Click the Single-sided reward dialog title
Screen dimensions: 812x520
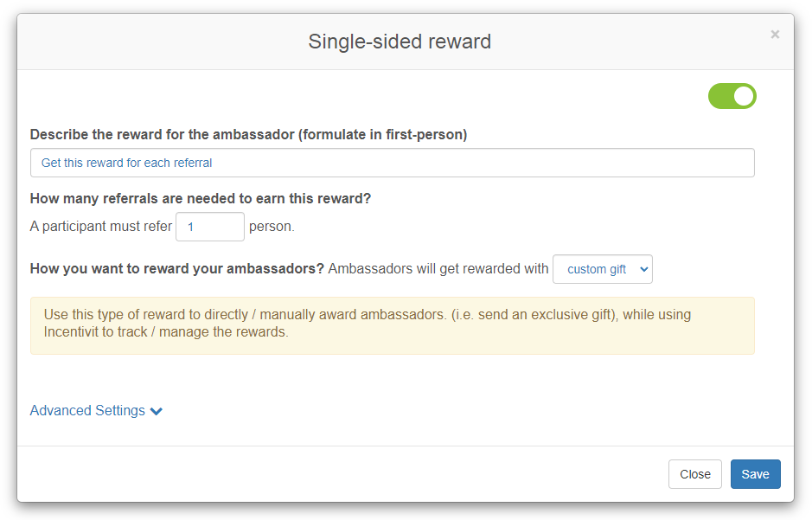click(x=399, y=41)
